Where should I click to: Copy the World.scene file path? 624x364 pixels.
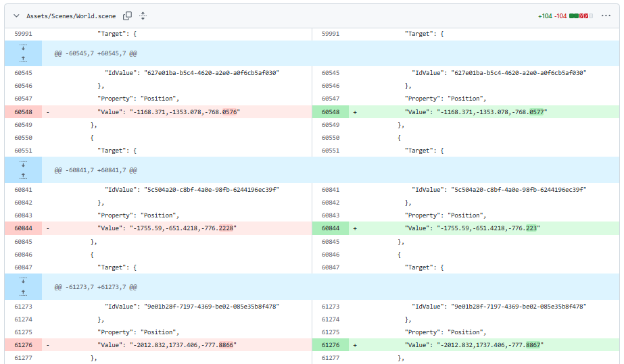[128, 16]
